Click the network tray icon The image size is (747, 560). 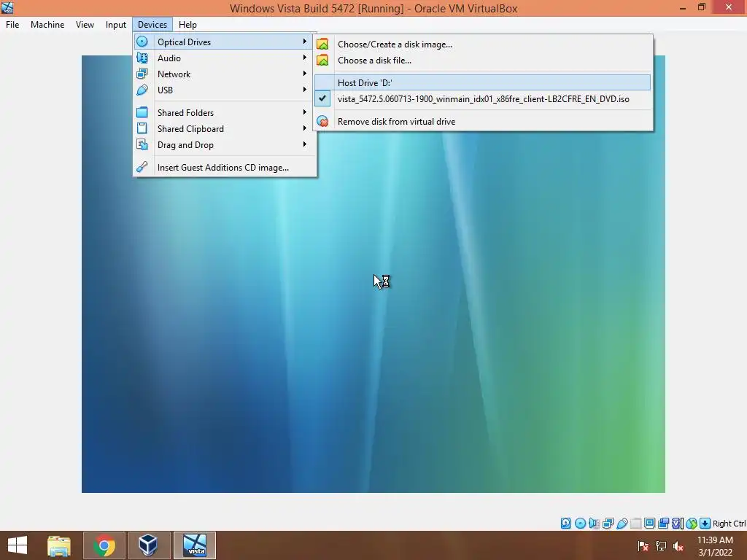[x=661, y=546]
